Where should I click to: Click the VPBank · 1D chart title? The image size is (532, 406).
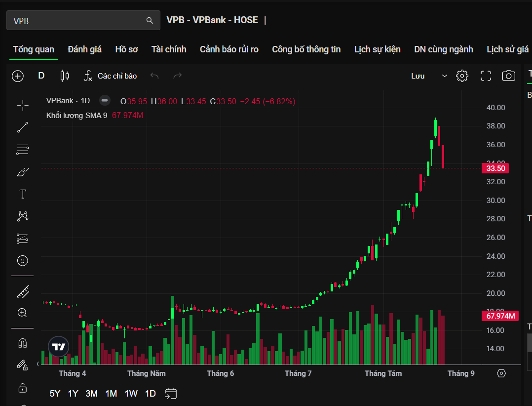68,101
